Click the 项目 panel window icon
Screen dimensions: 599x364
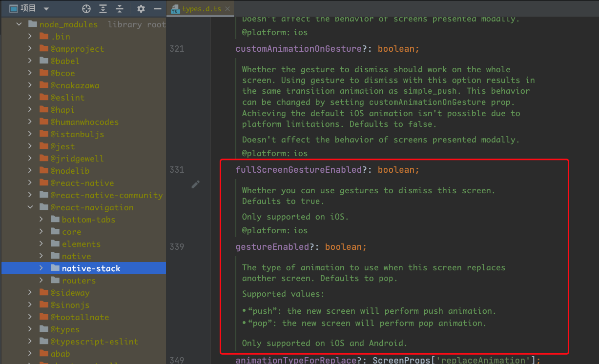[x=14, y=8]
